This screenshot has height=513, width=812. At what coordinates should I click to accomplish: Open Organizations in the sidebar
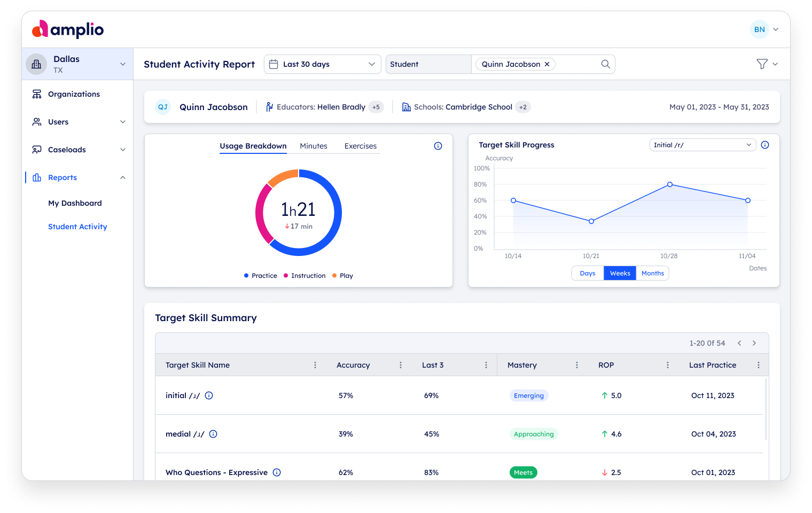74,94
